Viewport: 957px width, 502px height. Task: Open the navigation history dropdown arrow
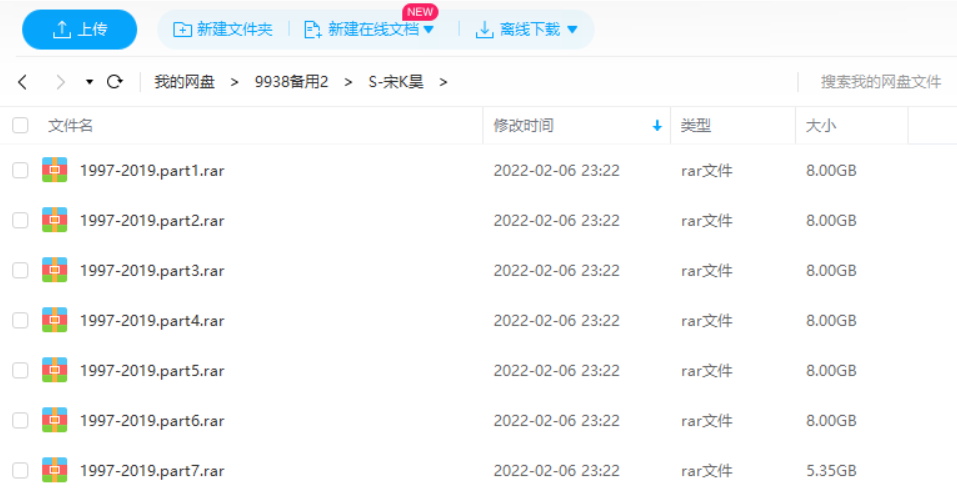coord(89,82)
